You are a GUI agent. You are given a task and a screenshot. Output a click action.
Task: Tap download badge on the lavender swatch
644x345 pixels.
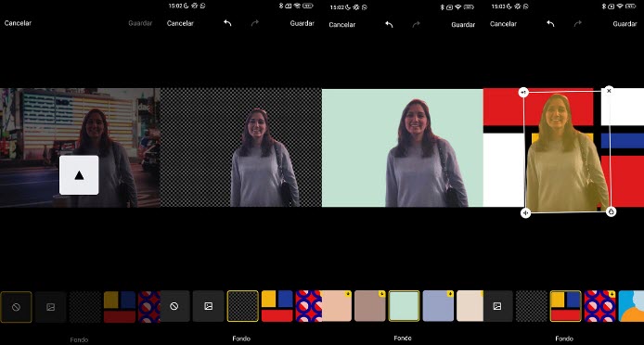(x=450, y=294)
